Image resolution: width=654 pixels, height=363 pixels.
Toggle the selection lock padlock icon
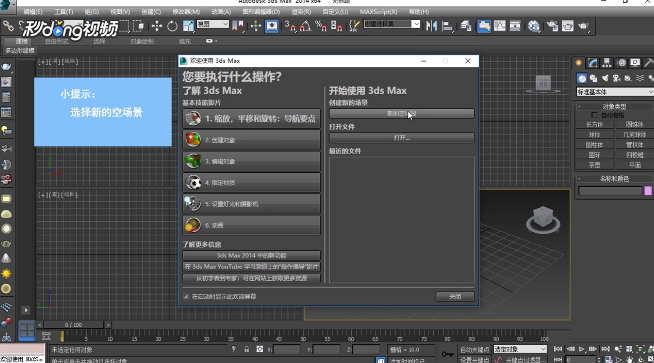coord(247,349)
